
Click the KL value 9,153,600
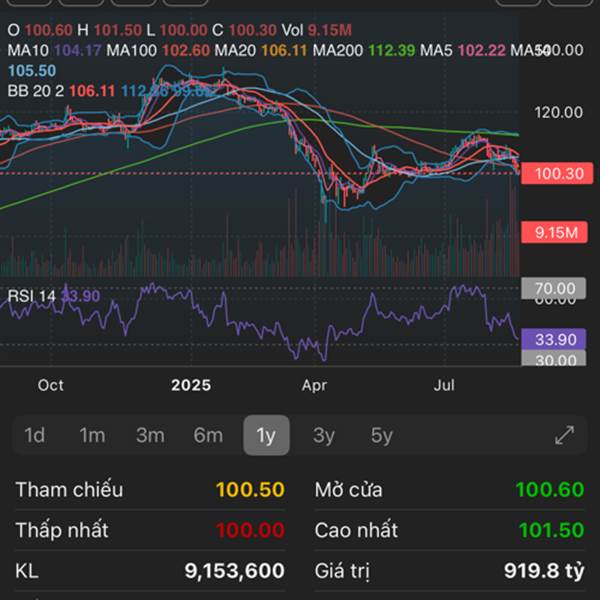235,571
